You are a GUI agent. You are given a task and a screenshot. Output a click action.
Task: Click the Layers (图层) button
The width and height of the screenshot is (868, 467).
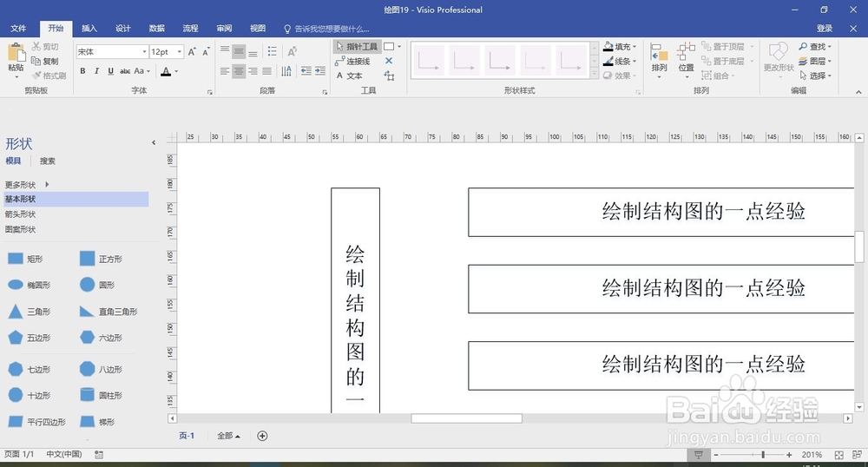tap(815, 61)
